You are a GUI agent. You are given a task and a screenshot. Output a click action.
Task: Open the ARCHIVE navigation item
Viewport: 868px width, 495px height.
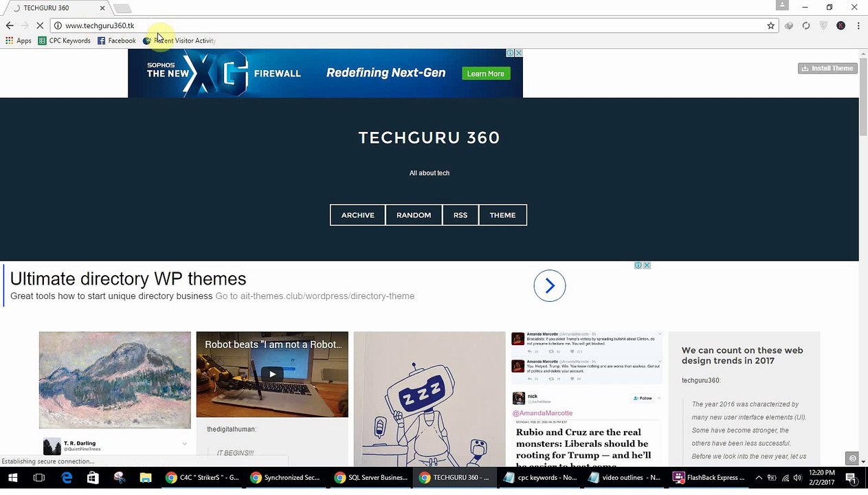tap(357, 215)
